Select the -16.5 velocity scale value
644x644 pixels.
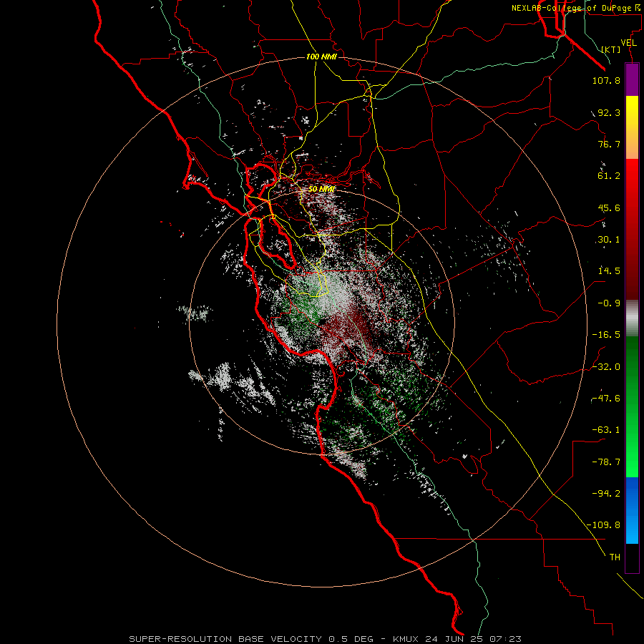coord(606,335)
